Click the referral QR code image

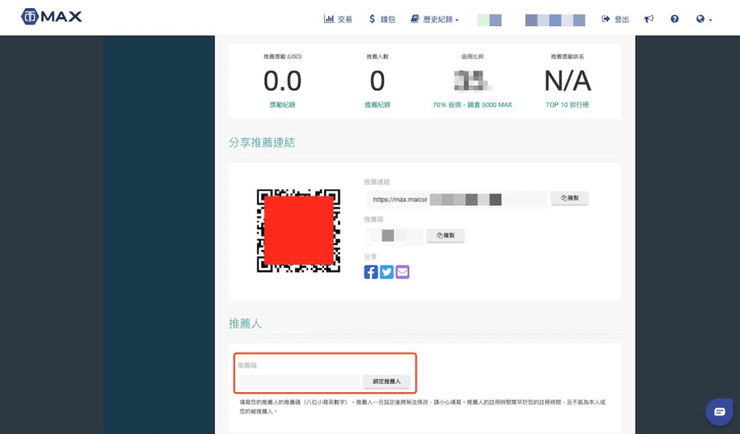(298, 230)
